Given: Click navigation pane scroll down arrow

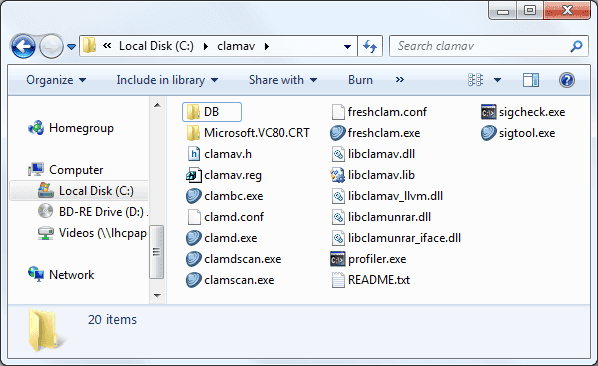Looking at the screenshot, I should (x=157, y=295).
